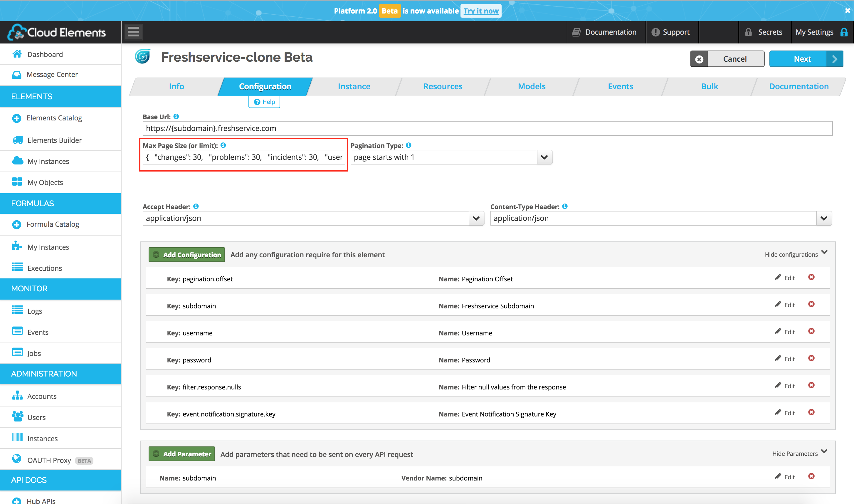The width and height of the screenshot is (854, 504).
Task: Click the Add Configuration button
Action: 187,255
